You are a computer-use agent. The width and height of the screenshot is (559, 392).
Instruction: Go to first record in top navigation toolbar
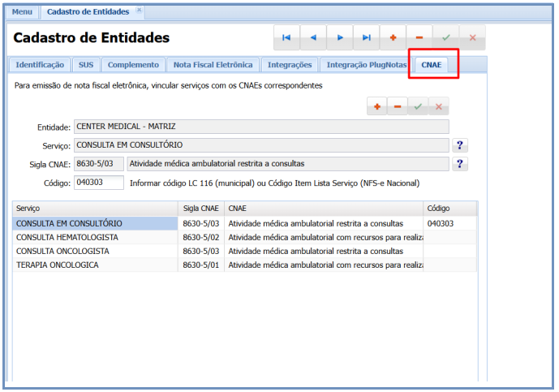[286, 37]
